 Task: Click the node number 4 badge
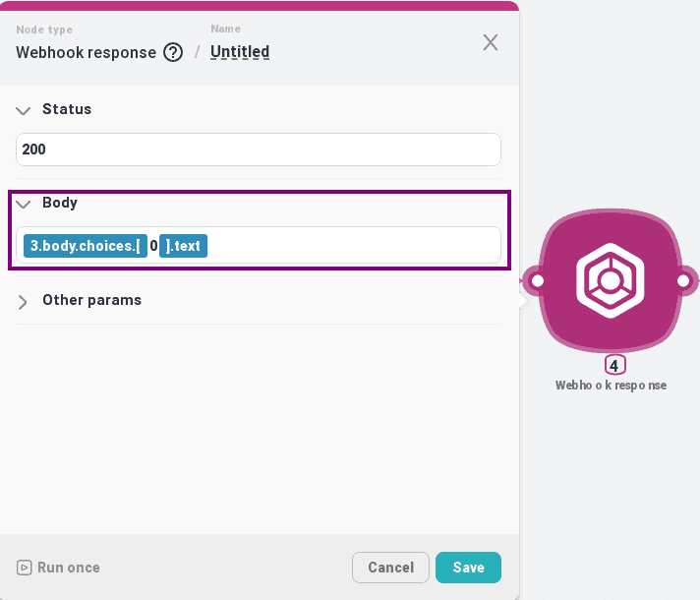click(613, 366)
